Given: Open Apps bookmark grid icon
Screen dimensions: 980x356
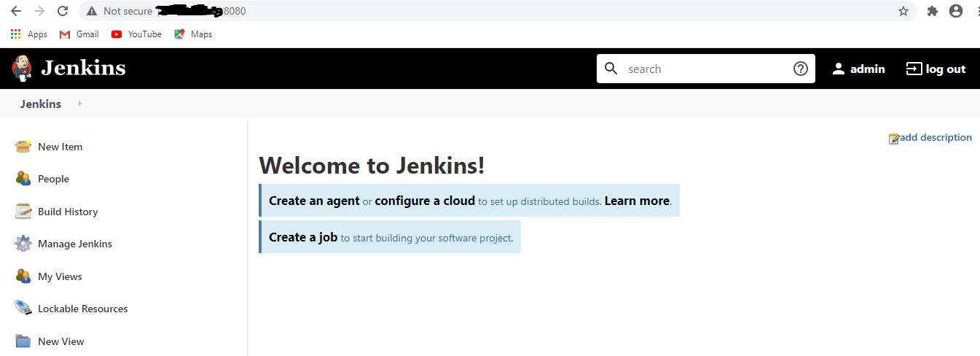Looking at the screenshot, I should 16,34.
